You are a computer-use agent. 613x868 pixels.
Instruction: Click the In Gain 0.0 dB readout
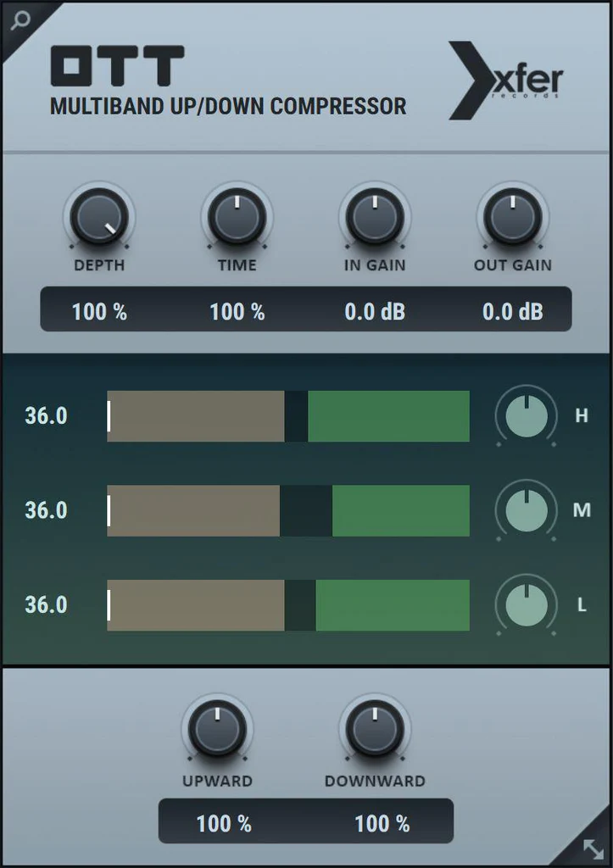point(375,312)
